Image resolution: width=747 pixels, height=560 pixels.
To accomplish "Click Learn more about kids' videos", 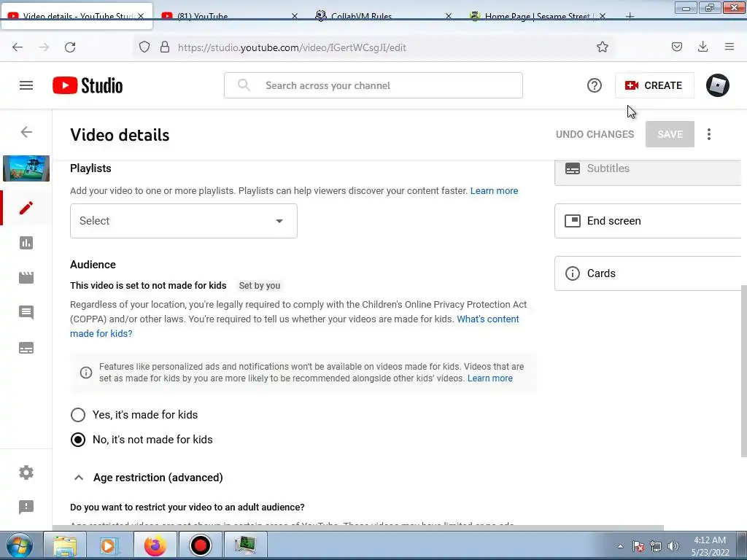I will [489, 378].
